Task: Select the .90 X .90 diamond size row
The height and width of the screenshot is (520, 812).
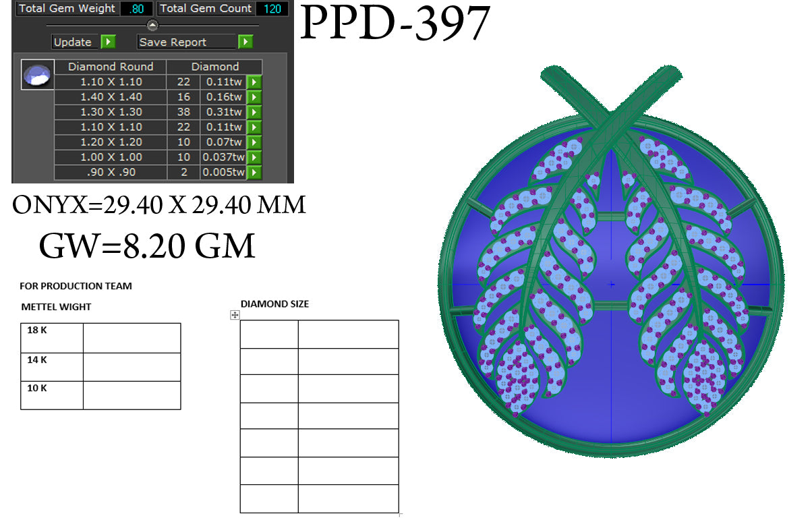Action: point(109,172)
